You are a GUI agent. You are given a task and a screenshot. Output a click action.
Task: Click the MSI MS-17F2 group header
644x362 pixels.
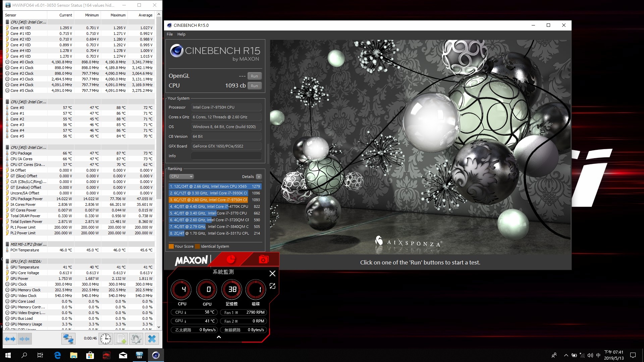pyautogui.click(x=79, y=244)
